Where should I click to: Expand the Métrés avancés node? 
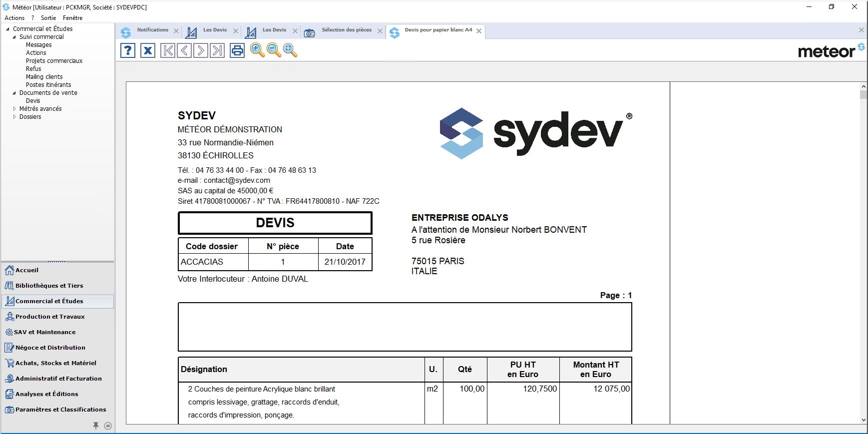[x=14, y=109]
